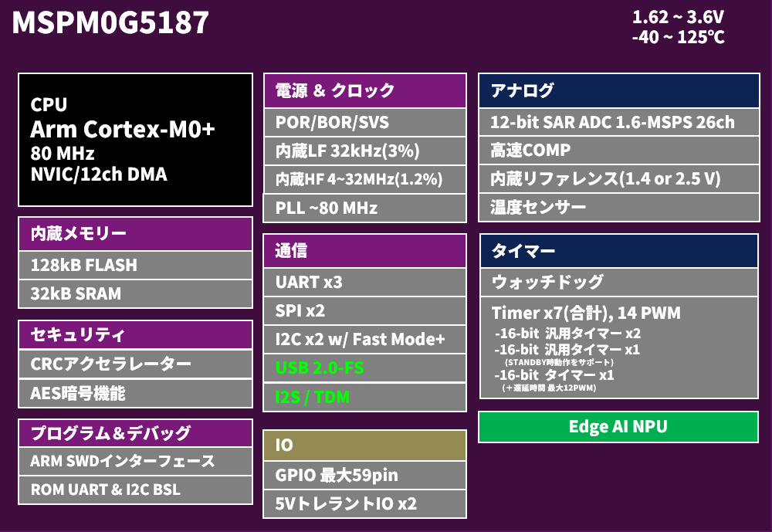Select the 32kB SRAM row
The image size is (772, 532).
(x=135, y=293)
